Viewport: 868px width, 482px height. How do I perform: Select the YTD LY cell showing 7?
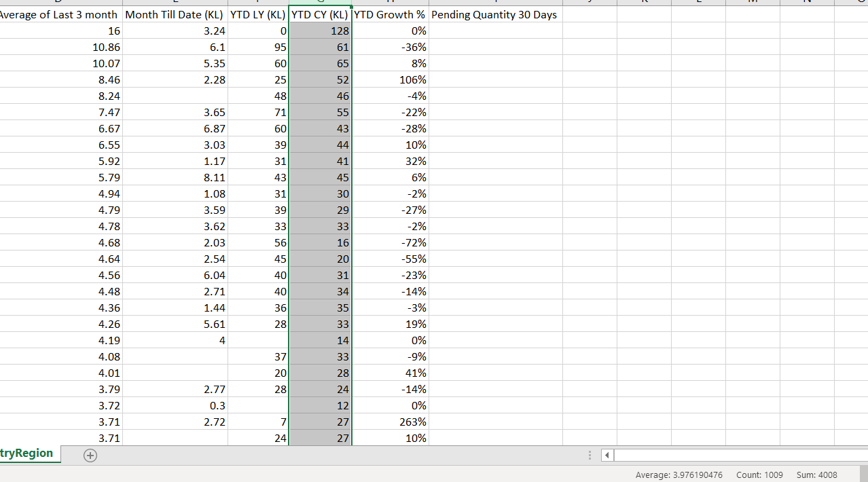tap(258, 422)
